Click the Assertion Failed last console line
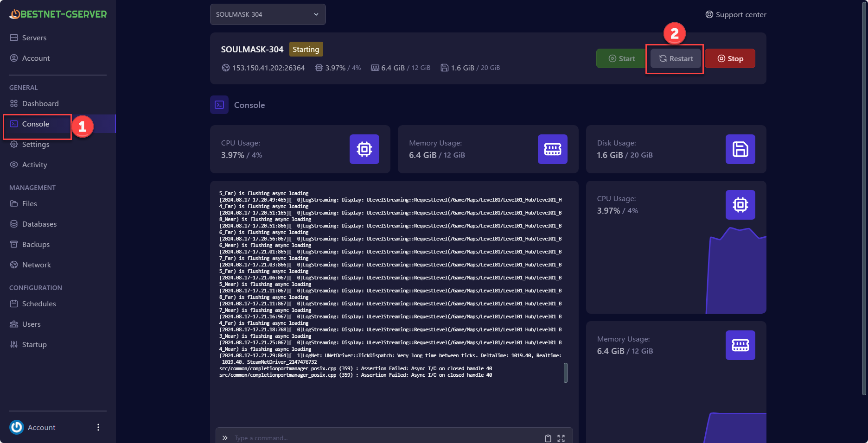The width and height of the screenshot is (868, 443). [x=356, y=375]
